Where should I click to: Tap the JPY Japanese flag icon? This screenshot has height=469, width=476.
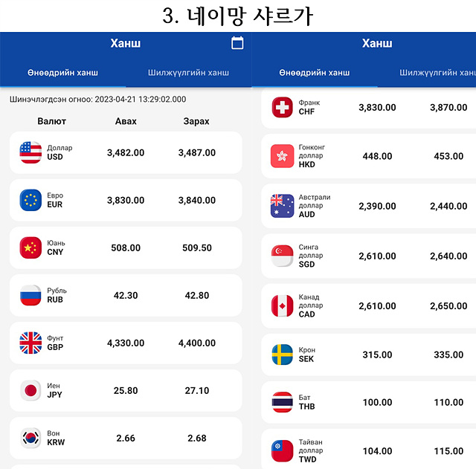tap(30, 390)
